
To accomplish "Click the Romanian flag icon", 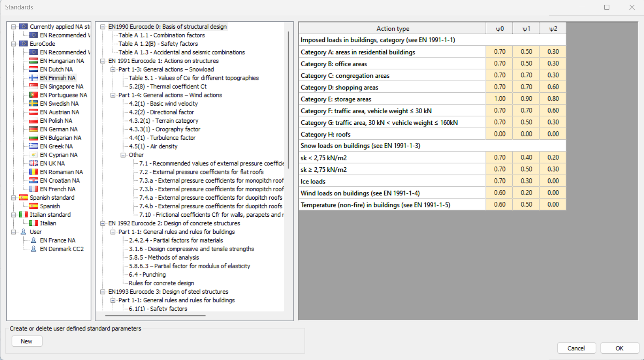I will [33, 172].
